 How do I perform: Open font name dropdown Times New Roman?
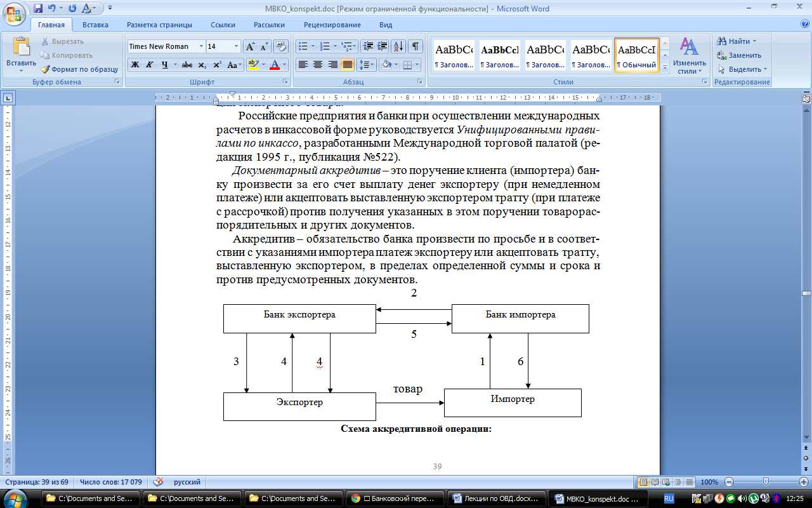tap(201, 46)
